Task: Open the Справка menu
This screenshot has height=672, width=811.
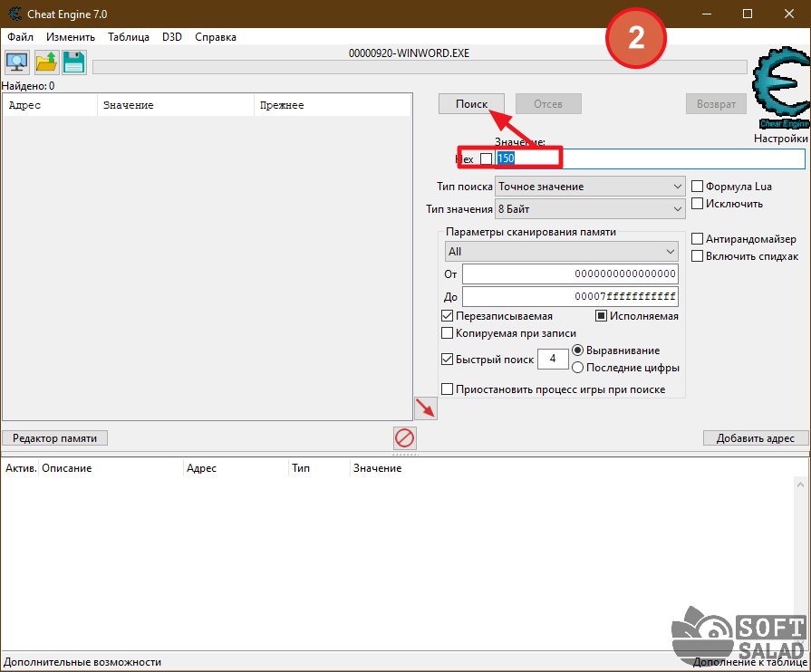Action: pos(215,37)
